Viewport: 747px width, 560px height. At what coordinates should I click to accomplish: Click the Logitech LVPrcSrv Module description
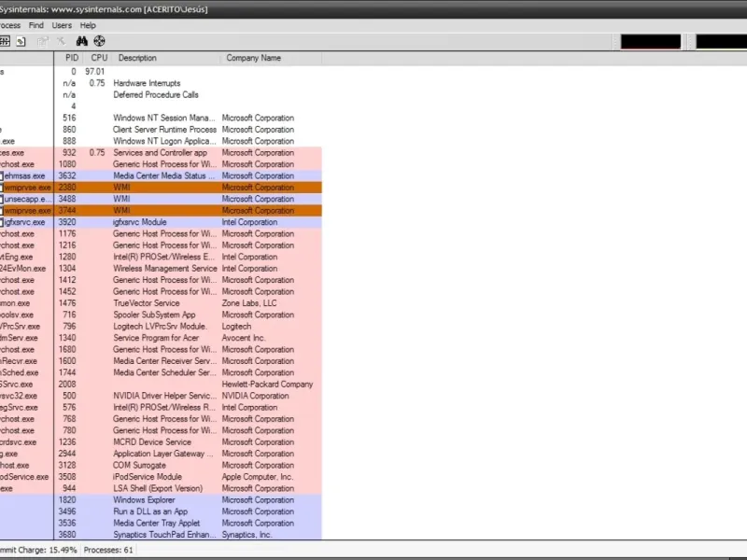[x=160, y=326]
